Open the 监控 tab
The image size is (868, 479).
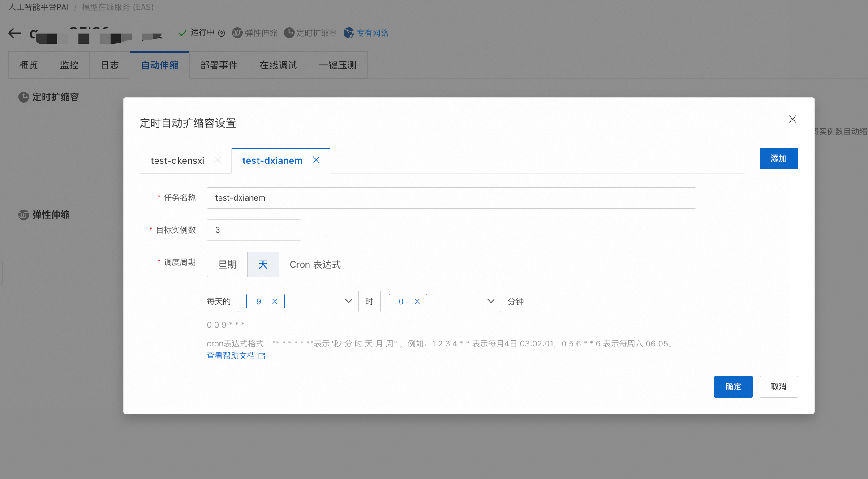(69, 65)
